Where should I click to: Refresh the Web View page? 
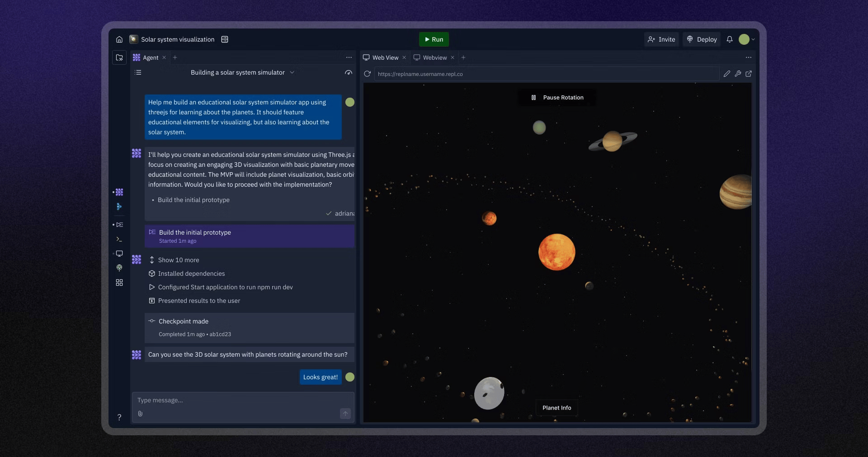[367, 74]
